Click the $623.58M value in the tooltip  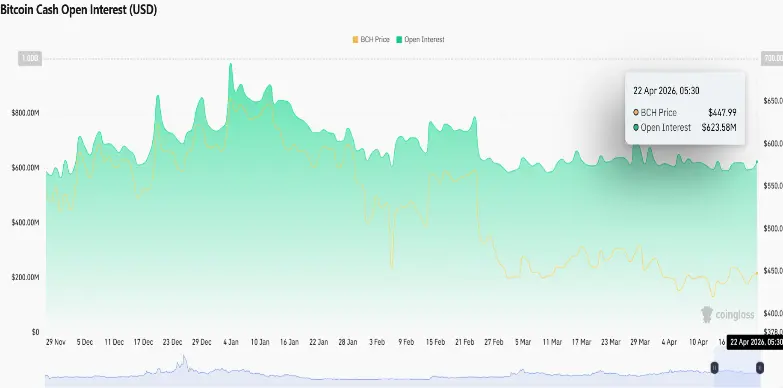719,127
